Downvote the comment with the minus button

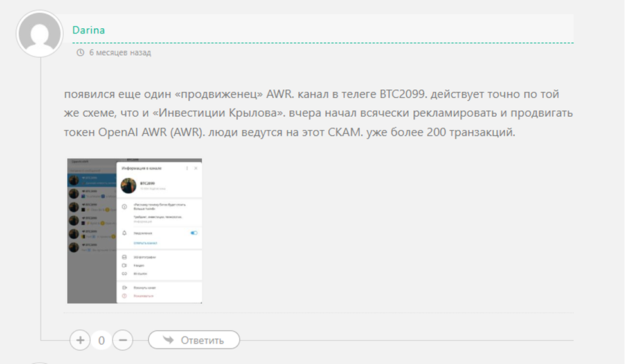coord(123,340)
